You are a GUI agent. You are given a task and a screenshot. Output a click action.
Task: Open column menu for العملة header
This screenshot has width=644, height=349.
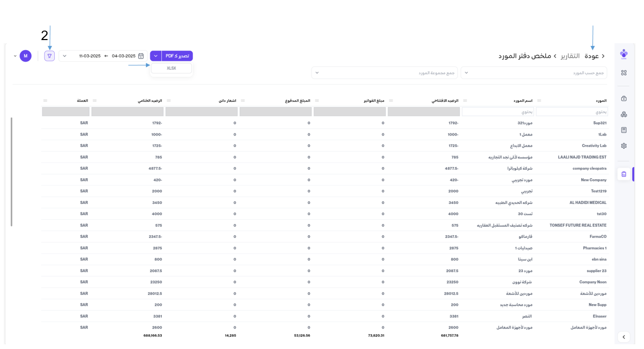pos(45,101)
